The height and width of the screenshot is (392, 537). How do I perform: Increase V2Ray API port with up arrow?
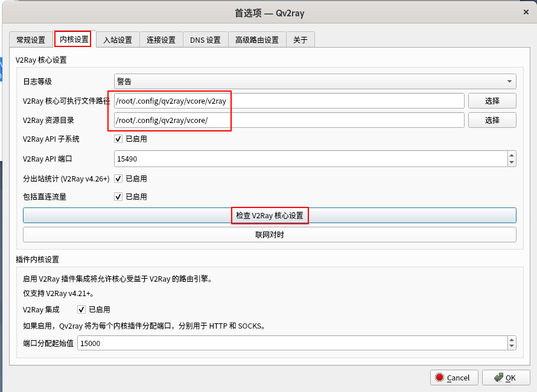tap(512, 155)
